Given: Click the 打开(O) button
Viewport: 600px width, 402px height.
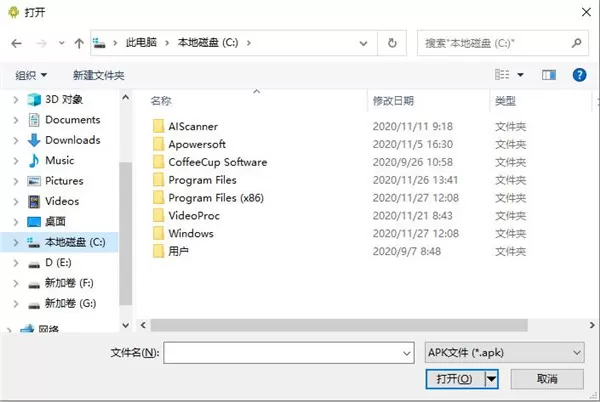Looking at the screenshot, I should click(455, 379).
